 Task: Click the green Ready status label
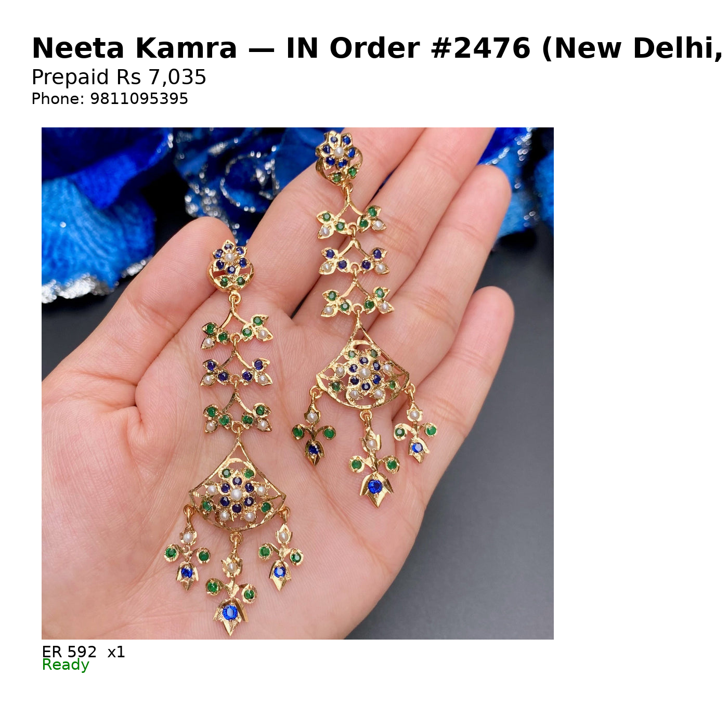pos(66,665)
